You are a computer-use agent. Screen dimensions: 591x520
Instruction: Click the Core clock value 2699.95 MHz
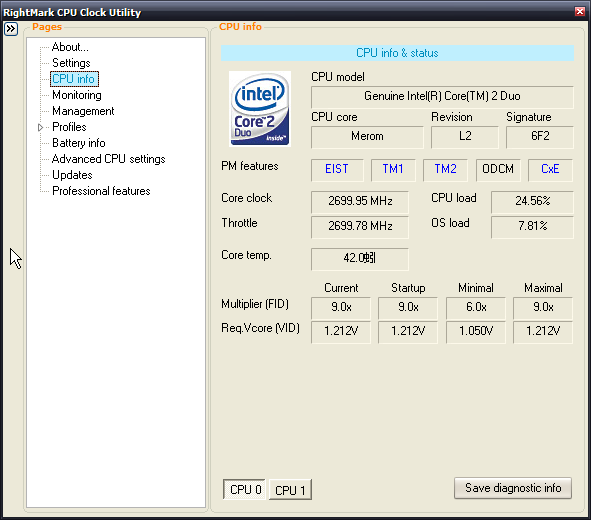360,202
